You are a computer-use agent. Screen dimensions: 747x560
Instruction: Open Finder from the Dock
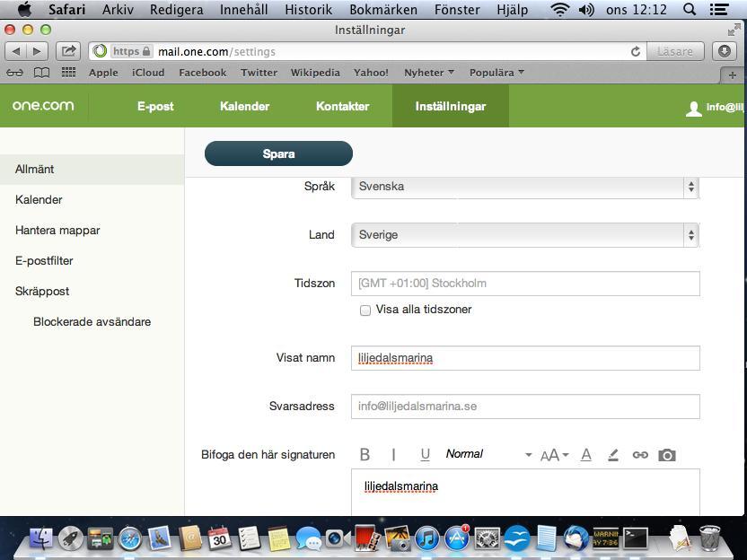pyautogui.click(x=41, y=538)
